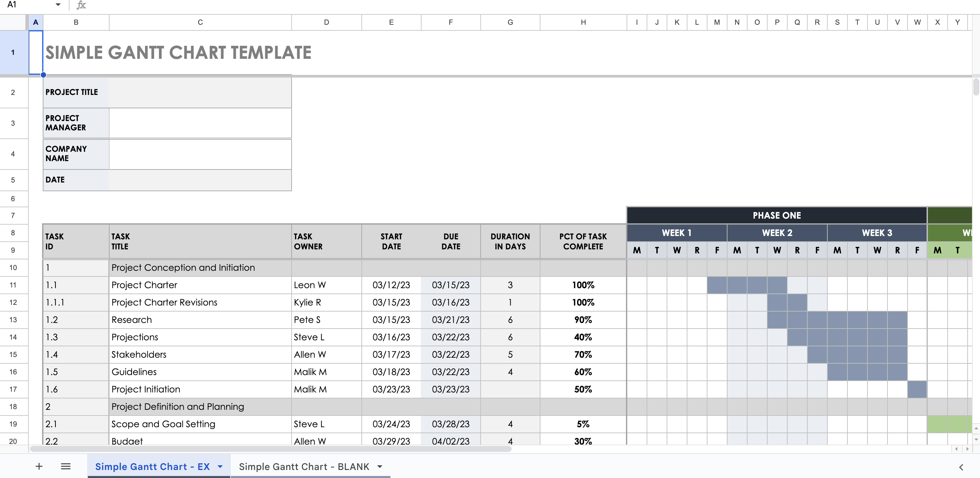Viewport: 980px width, 478px height.
Task: Click the horizontal scroll right arrow
Action: click(967, 449)
